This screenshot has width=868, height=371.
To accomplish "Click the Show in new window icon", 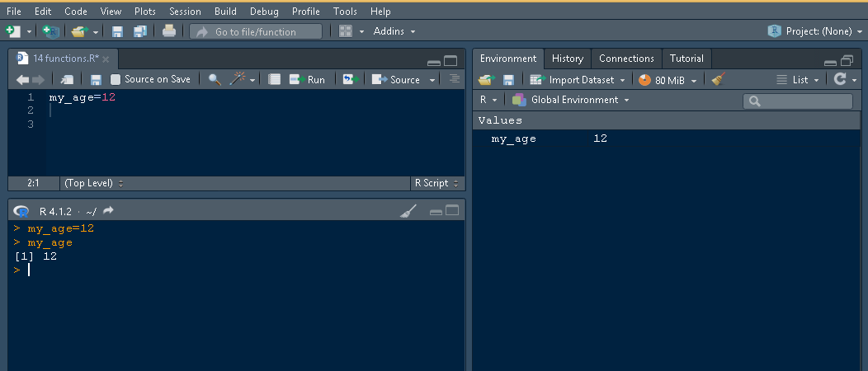I will click(67, 80).
